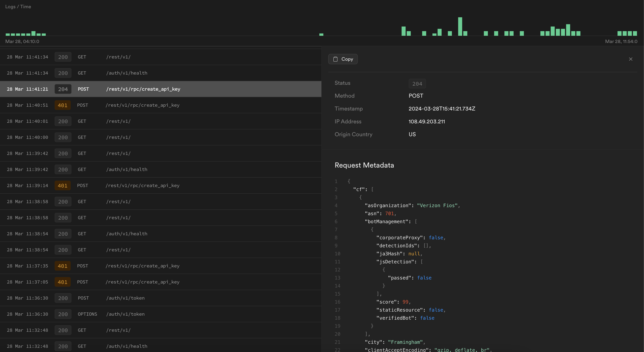
Task: Click the Origin Country value US
Action: [x=412, y=134]
